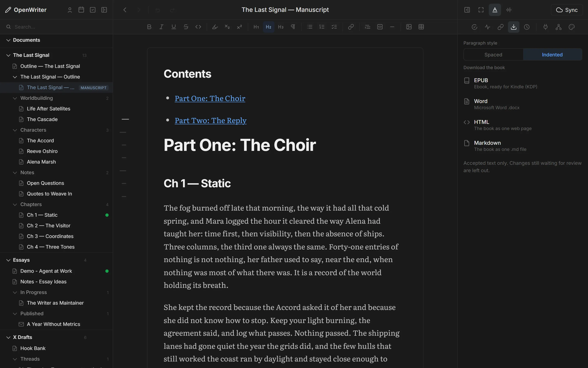The height and width of the screenshot is (368, 588).
Task: Set Heading 3 style
Action: click(281, 27)
